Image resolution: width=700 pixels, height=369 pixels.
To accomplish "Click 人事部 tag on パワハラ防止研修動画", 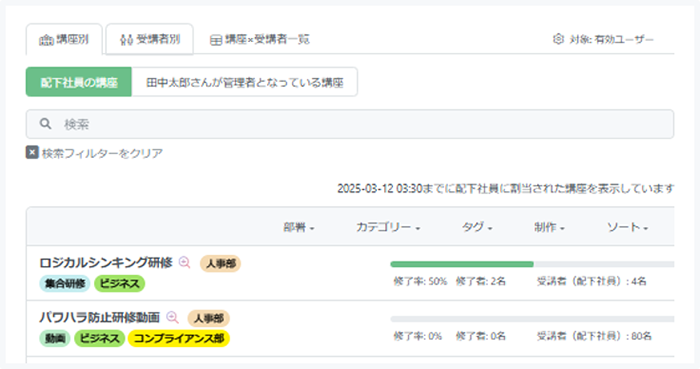I will [x=208, y=319].
